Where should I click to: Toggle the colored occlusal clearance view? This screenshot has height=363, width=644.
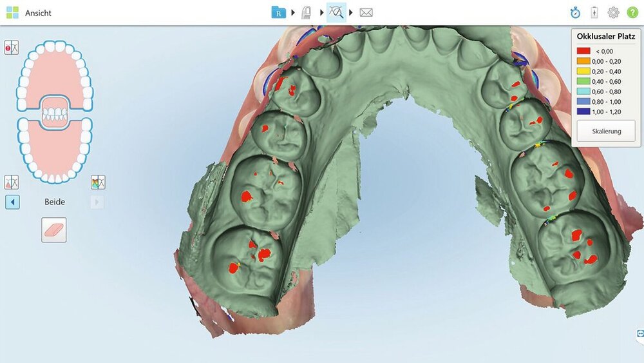pyautogui.click(x=98, y=182)
